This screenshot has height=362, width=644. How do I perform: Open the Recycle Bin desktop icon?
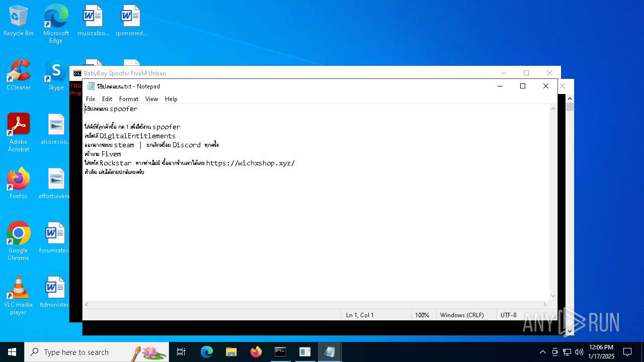pos(19,21)
